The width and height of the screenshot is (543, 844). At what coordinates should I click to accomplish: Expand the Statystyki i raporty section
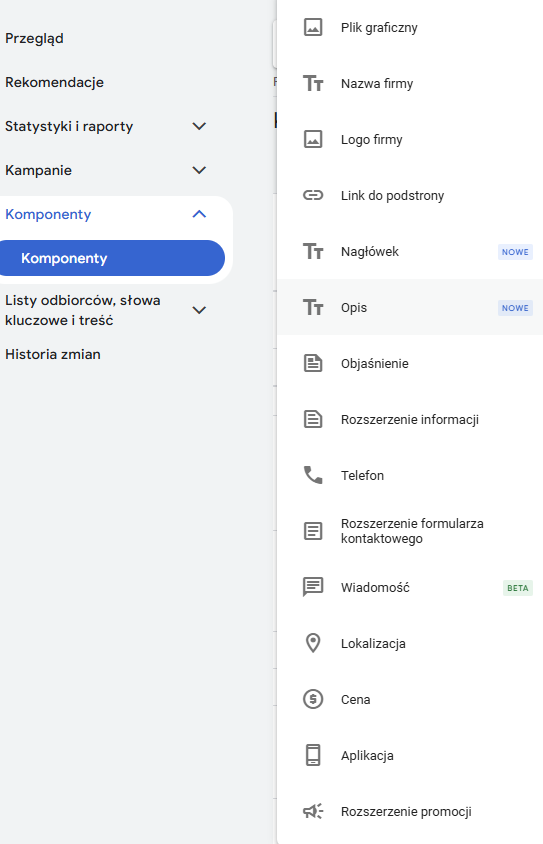(199, 126)
